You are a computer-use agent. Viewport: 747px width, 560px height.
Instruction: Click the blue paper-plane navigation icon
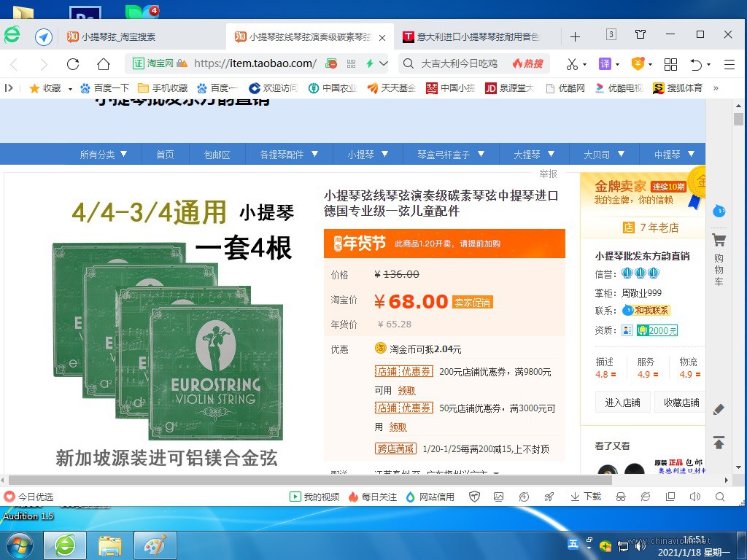coord(43,36)
